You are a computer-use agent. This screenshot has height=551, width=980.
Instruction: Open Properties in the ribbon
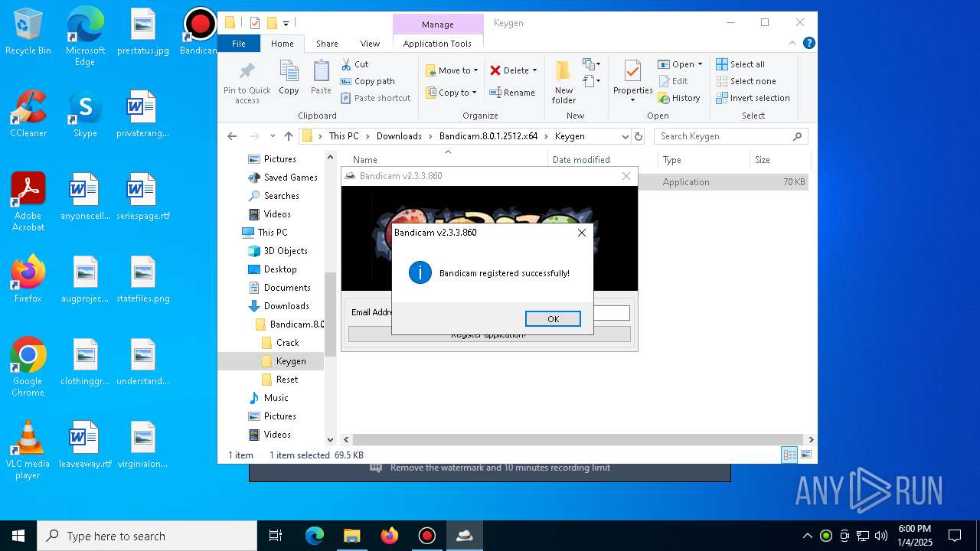[632, 82]
